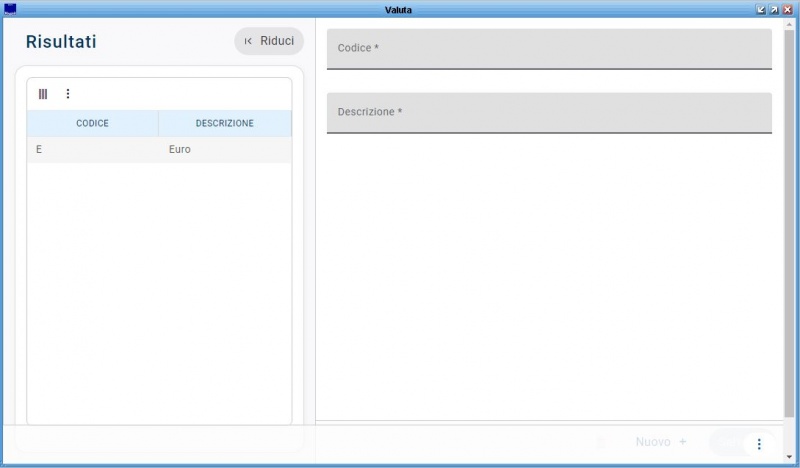This screenshot has height=468, width=800.
Task: Sort results by the CODICE column header
Action: coord(92,123)
